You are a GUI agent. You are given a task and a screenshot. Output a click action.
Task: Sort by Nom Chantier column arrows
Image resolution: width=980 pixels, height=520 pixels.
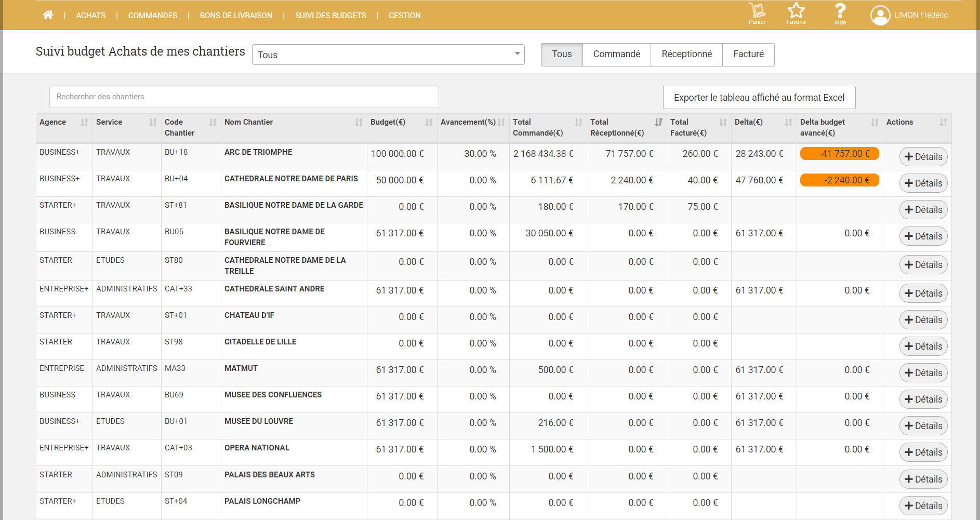pos(359,122)
